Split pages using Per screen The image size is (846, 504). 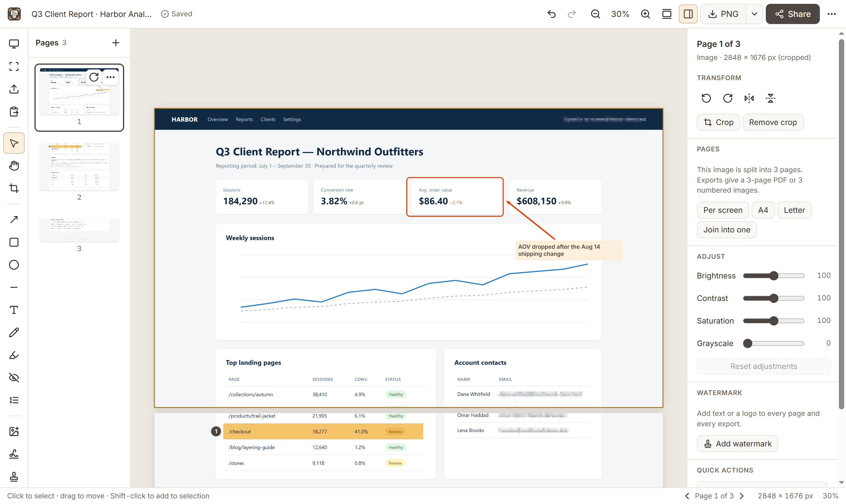coord(723,210)
